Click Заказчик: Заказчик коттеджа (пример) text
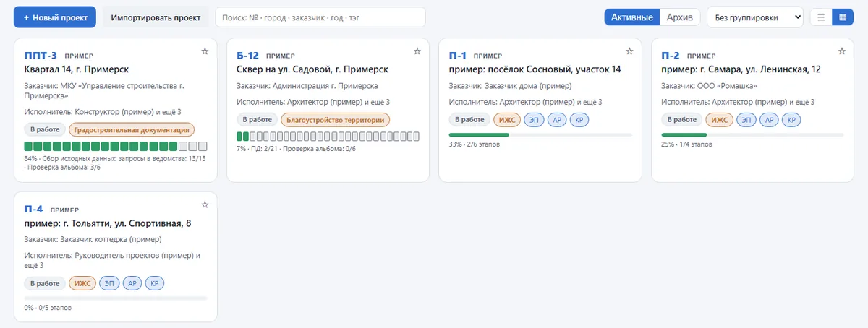This screenshot has width=868, height=328. [93, 240]
